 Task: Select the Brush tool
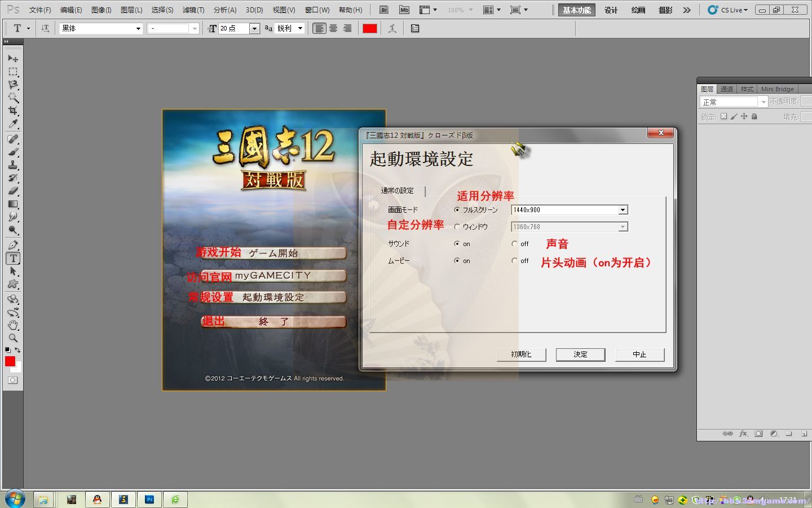tap(13, 152)
